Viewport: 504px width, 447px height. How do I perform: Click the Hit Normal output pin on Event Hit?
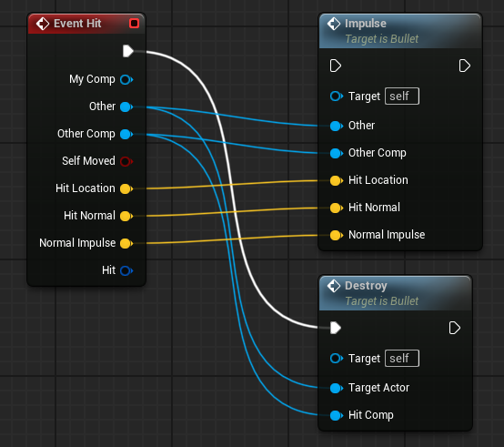pos(126,216)
